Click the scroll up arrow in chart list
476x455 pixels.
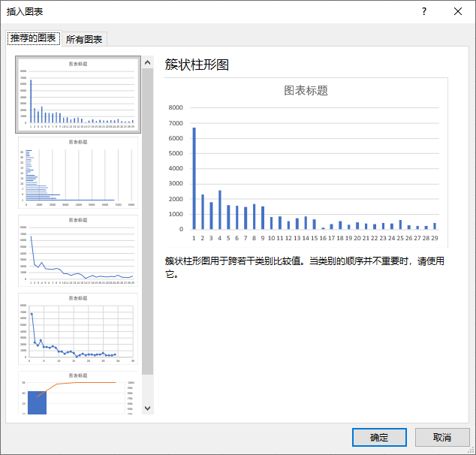147,63
